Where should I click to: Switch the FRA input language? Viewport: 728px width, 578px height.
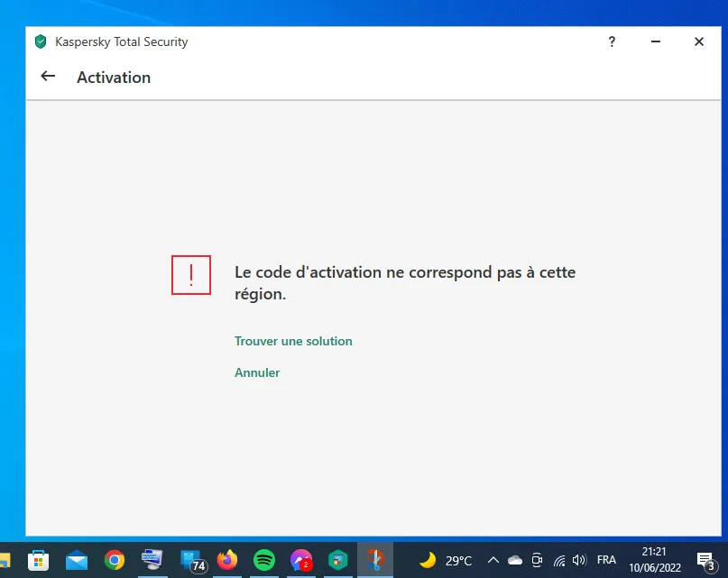tap(606, 560)
